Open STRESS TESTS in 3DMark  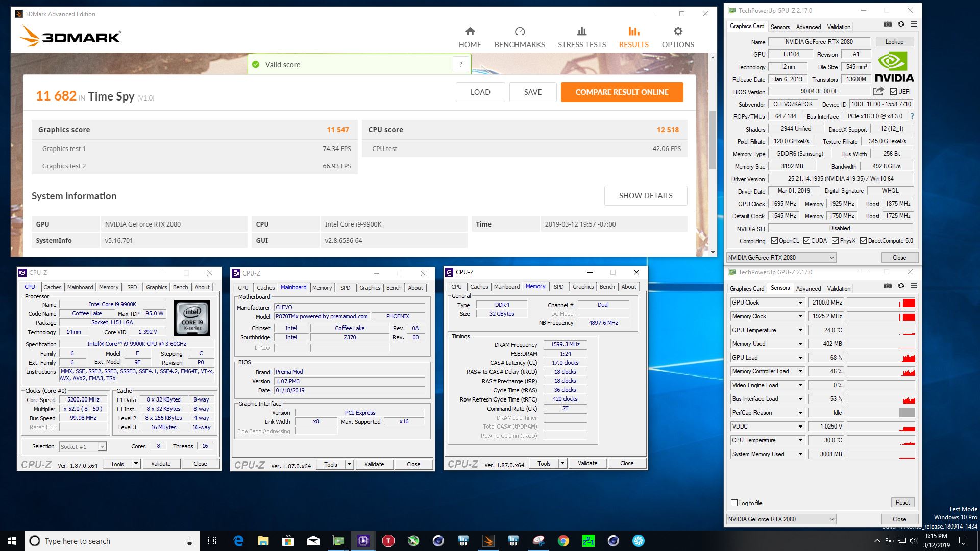[x=582, y=38]
